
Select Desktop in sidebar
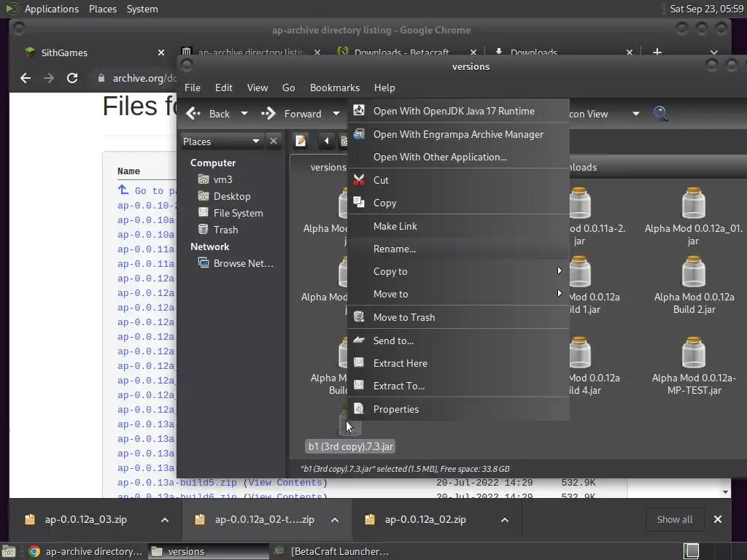pyautogui.click(x=231, y=196)
